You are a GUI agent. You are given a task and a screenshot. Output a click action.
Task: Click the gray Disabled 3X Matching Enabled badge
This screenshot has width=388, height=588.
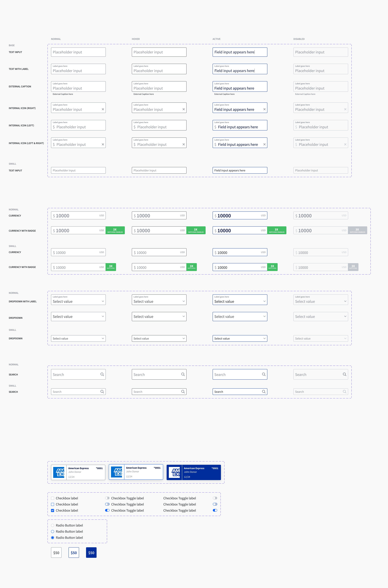[x=358, y=230]
